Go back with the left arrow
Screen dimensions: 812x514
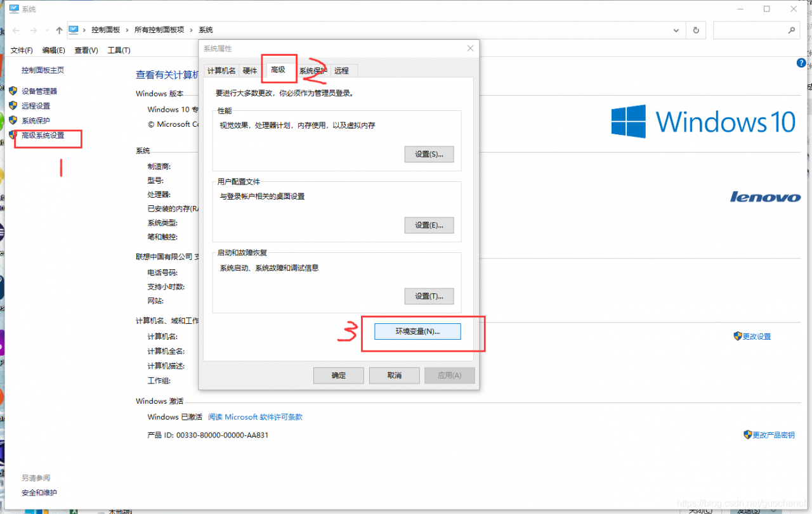click(16, 30)
